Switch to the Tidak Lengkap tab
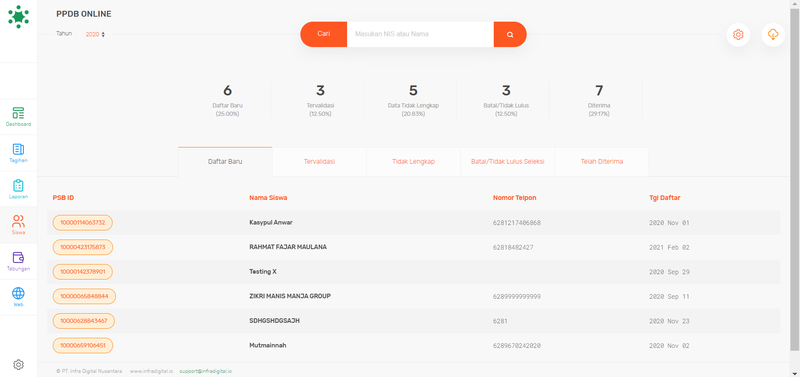Viewport: 800px width, 377px height. 413,162
